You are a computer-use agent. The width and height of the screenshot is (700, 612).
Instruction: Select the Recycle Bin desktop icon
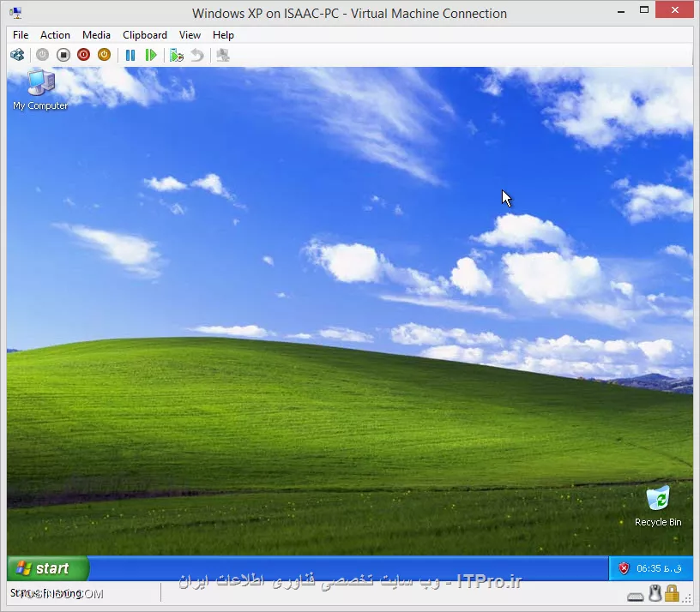click(x=658, y=507)
